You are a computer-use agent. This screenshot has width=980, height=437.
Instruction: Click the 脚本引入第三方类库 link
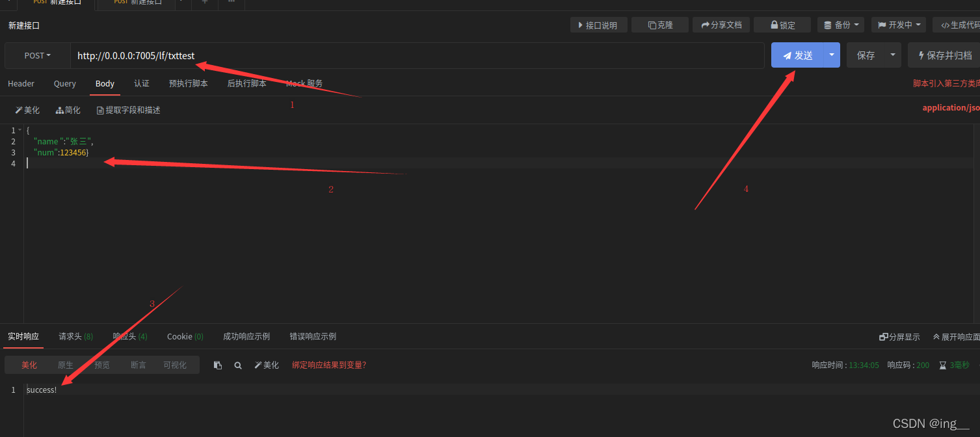pyautogui.click(x=946, y=83)
